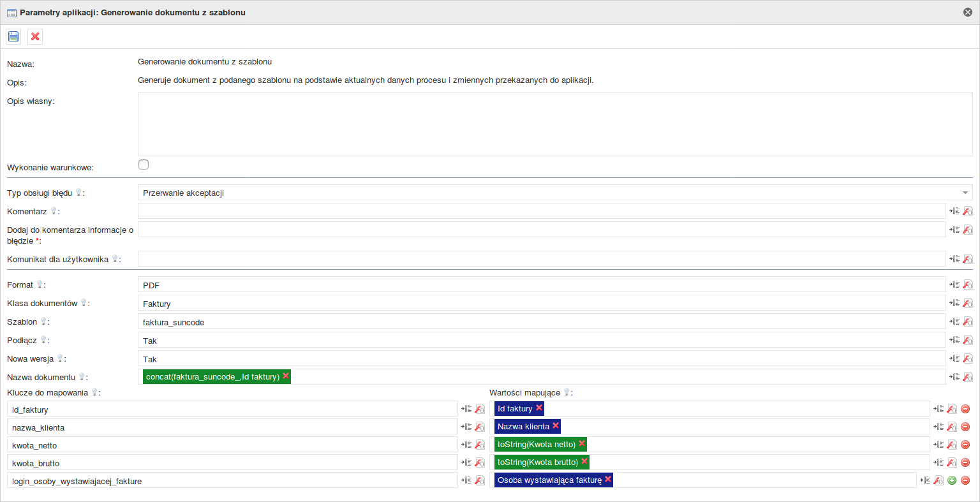Click the save (floppy disk) toolbar icon
This screenshot has width=980, height=502.
coord(13,36)
